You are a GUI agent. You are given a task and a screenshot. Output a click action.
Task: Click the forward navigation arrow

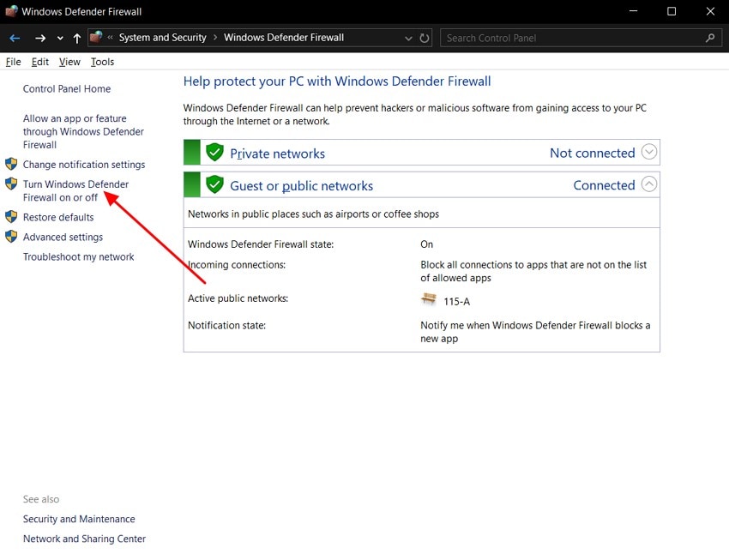point(40,38)
